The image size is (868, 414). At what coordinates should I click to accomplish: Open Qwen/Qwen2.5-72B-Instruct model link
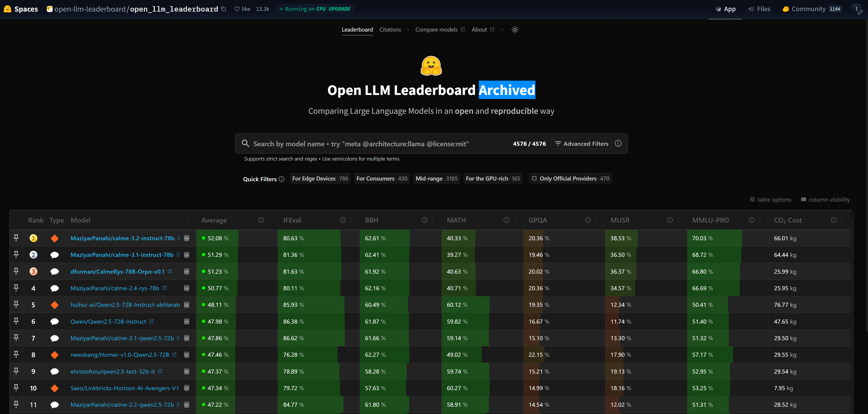(x=108, y=321)
